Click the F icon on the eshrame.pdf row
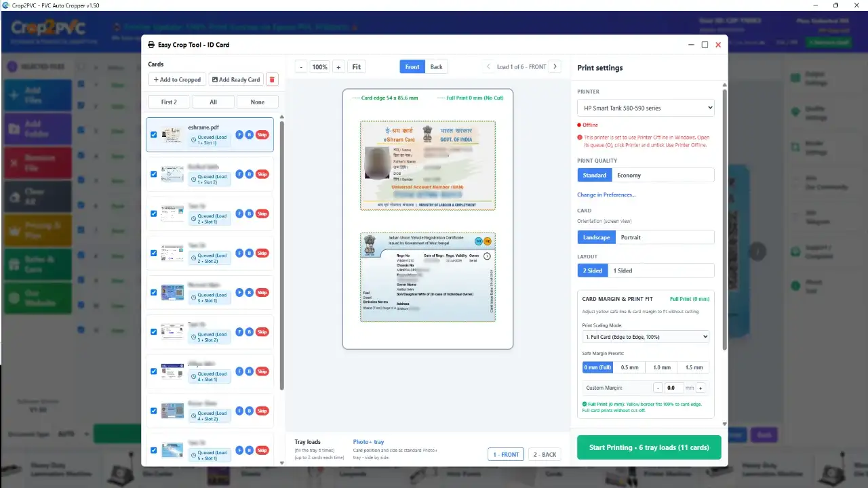The width and height of the screenshot is (868, 488). tap(239, 135)
